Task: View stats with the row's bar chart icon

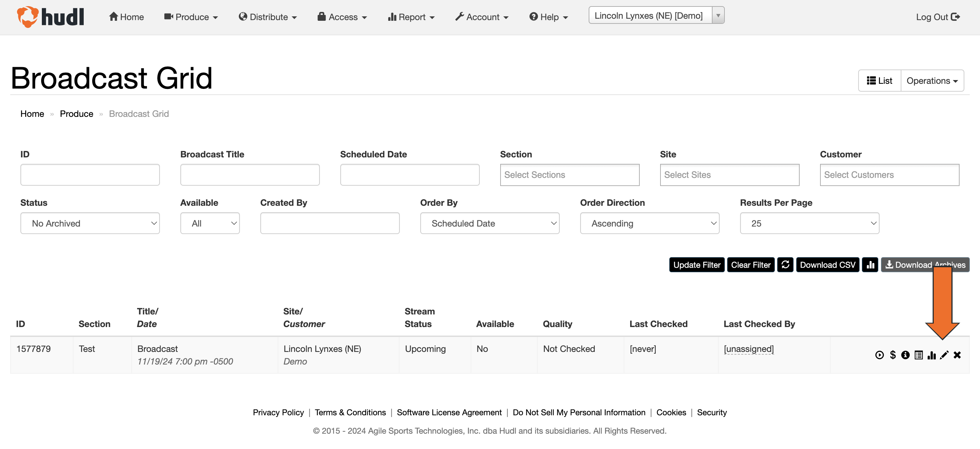Action: coord(932,355)
